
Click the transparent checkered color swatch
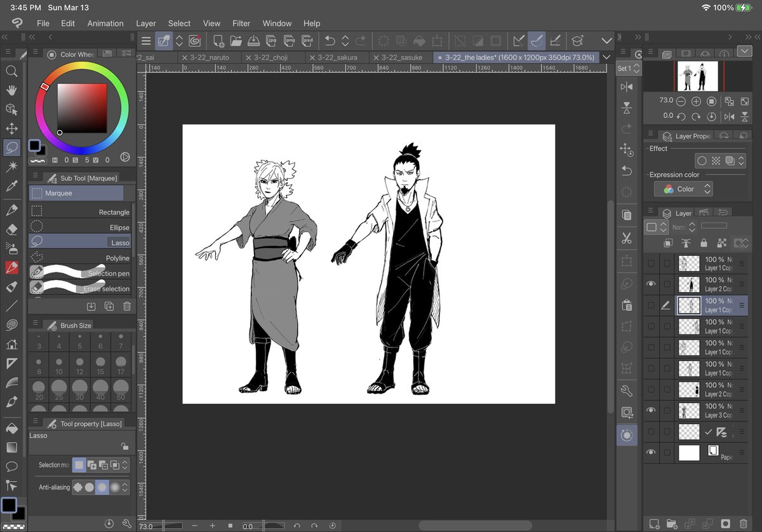13,526
